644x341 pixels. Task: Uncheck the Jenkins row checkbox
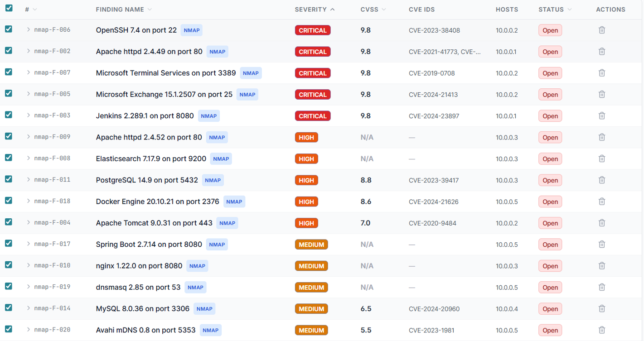[9, 115]
